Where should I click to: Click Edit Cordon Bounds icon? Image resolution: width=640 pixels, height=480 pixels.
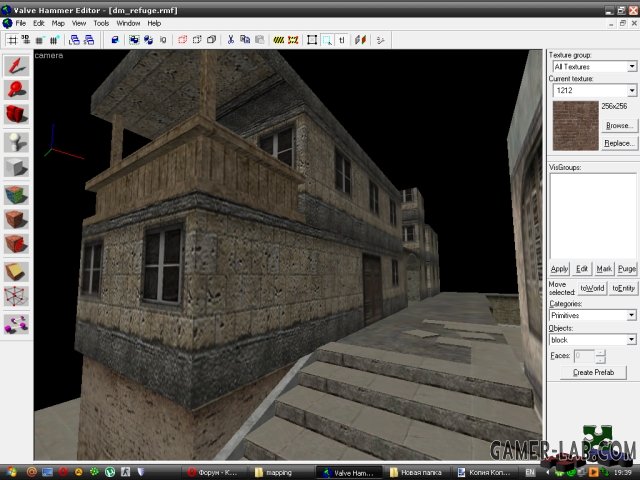293,40
